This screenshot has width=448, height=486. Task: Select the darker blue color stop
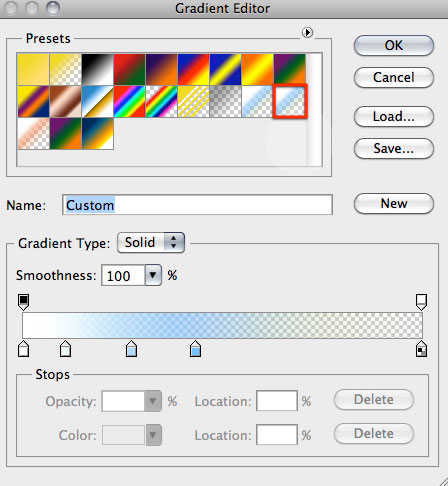tap(195, 349)
